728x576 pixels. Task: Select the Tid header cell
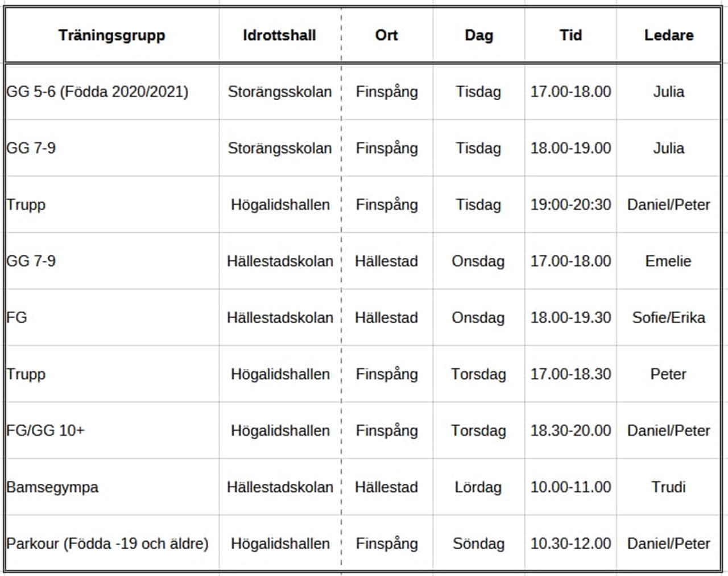coord(570,35)
